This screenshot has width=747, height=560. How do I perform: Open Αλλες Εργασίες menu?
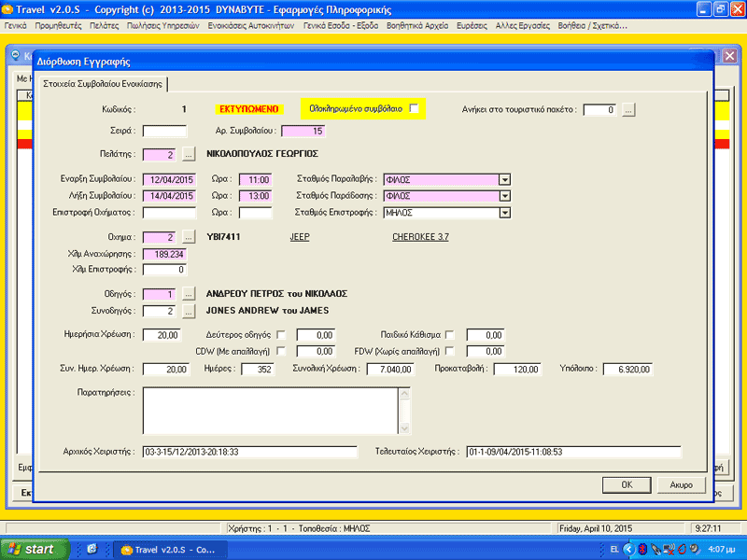pos(523,26)
